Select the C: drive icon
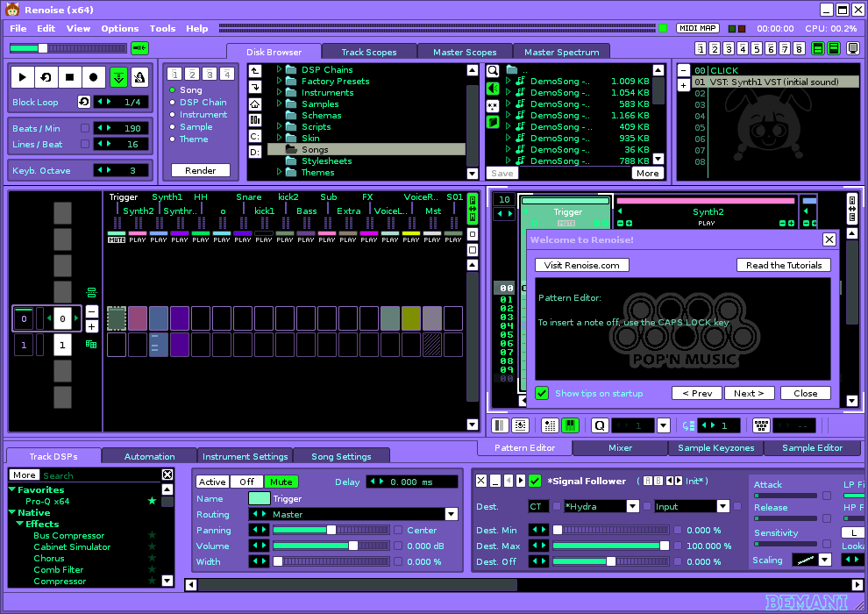 [254, 136]
